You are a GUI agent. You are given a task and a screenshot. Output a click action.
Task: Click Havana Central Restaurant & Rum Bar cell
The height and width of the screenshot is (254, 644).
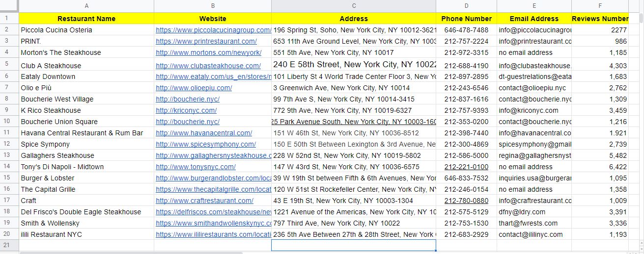point(86,133)
